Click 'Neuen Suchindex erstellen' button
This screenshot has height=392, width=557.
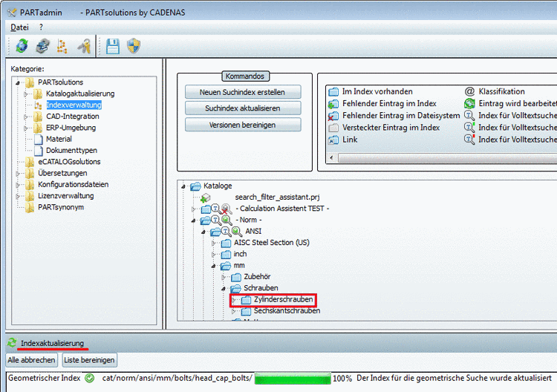click(x=243, y=92)
